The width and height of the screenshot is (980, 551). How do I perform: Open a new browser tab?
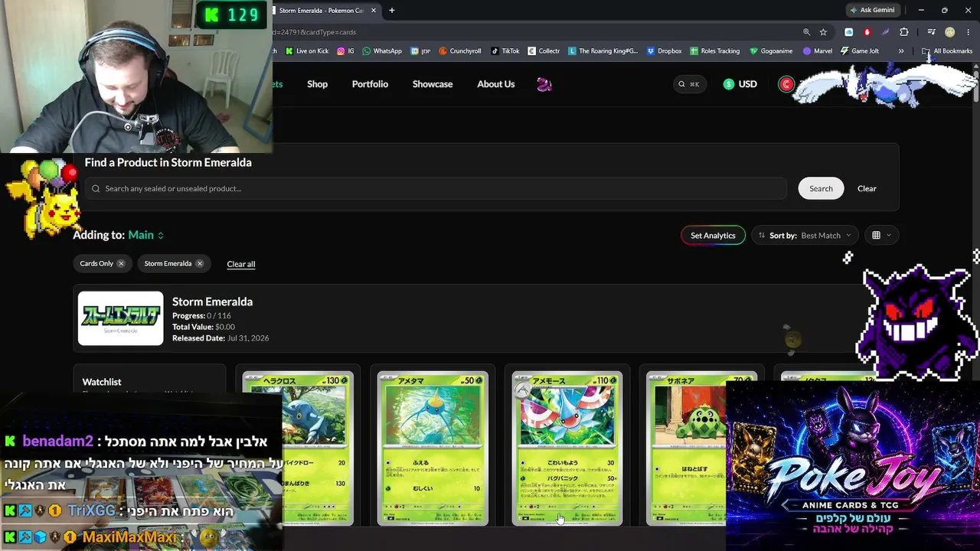pyautogui.click(x=391, y=11)
